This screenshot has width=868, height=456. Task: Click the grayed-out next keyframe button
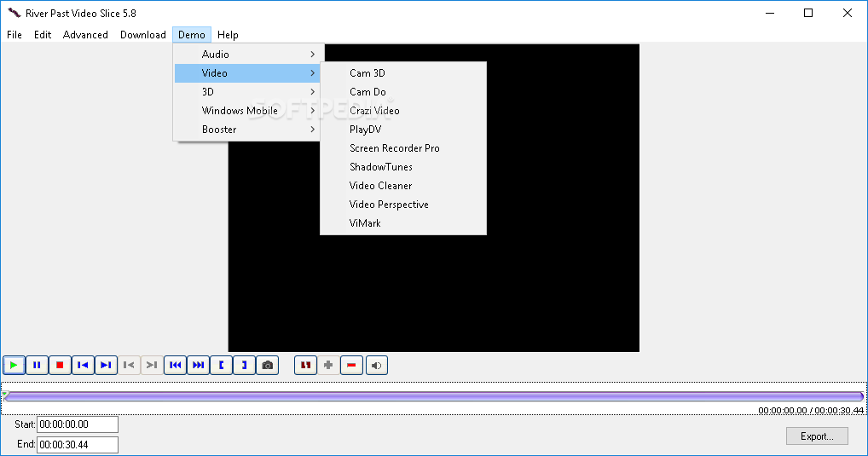[152, 366]
